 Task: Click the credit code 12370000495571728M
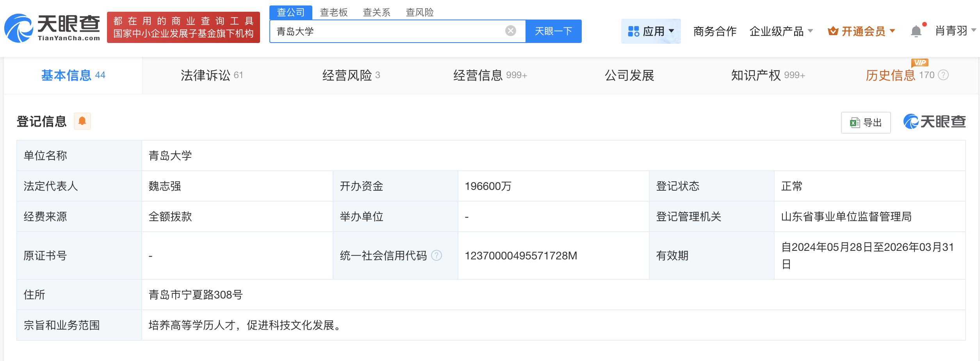521,256
